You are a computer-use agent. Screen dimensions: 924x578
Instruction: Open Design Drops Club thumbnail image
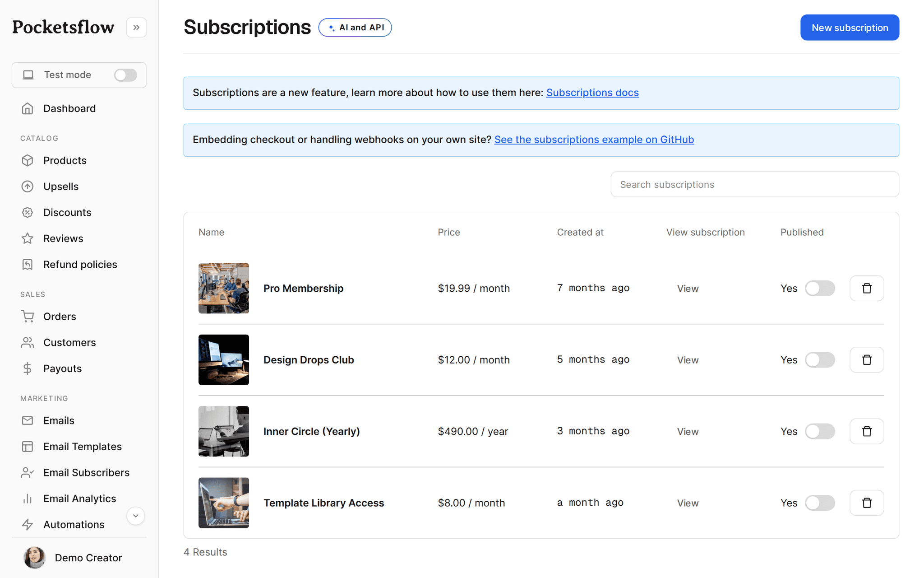[224, 360]
